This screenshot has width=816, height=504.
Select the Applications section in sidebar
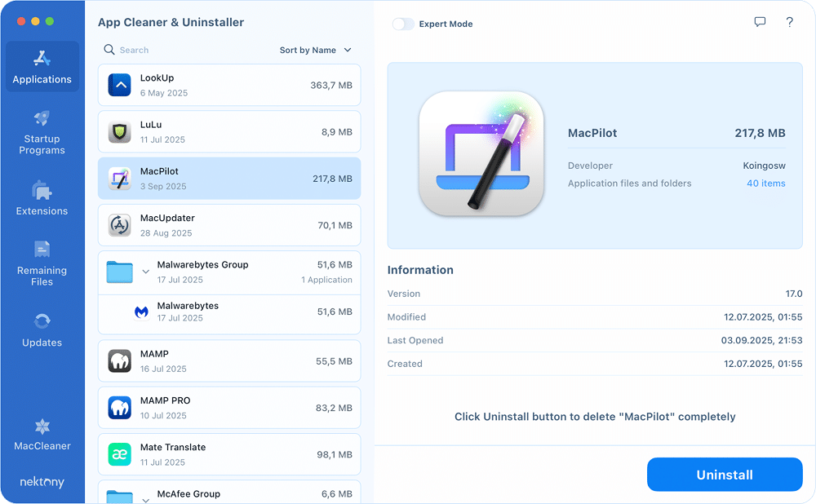(x=42, y=67)
